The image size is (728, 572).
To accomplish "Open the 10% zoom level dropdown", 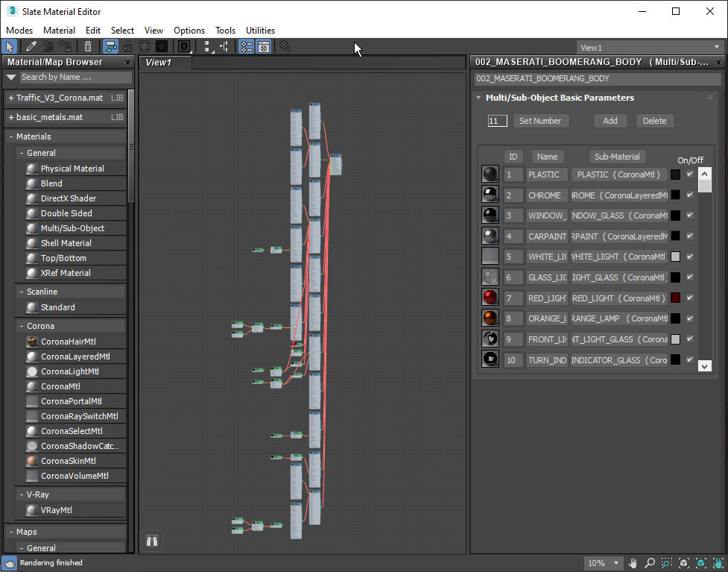I will coord(603,563).
